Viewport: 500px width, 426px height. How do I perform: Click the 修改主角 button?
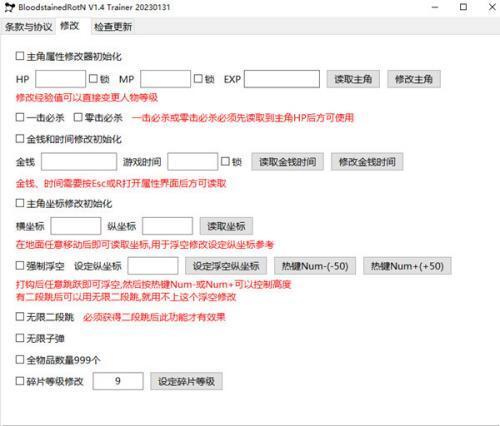coord(414,79)
